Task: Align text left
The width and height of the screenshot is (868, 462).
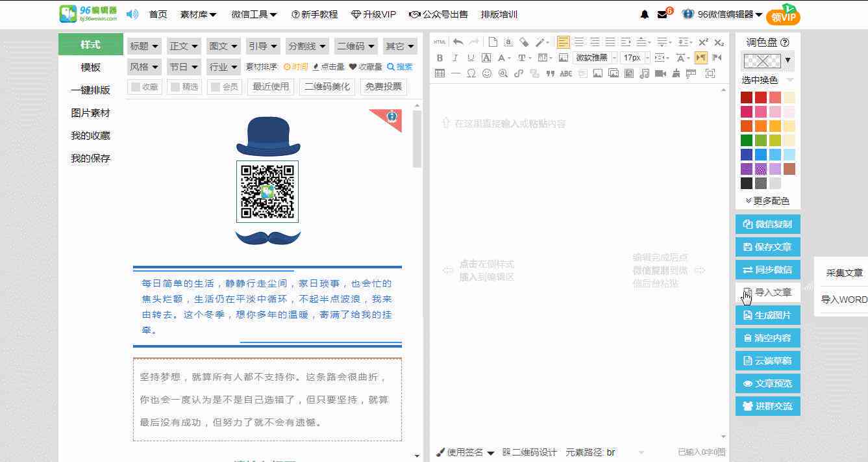Action: click(x=564, y=42)
